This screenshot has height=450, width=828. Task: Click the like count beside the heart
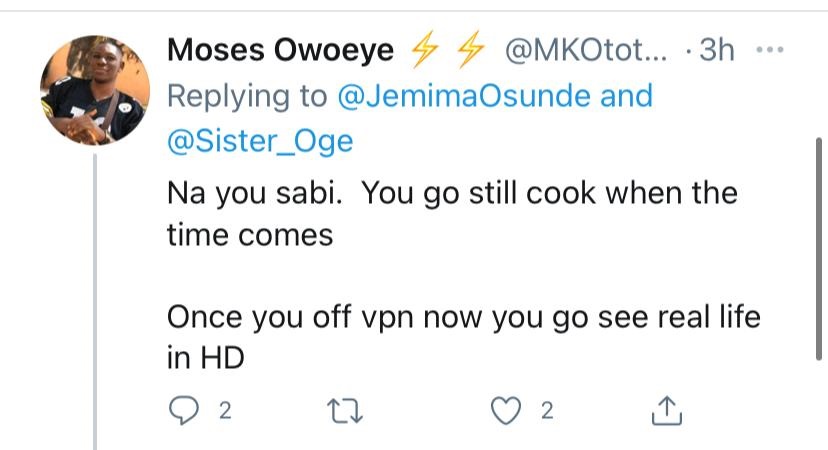coord(546,411)
